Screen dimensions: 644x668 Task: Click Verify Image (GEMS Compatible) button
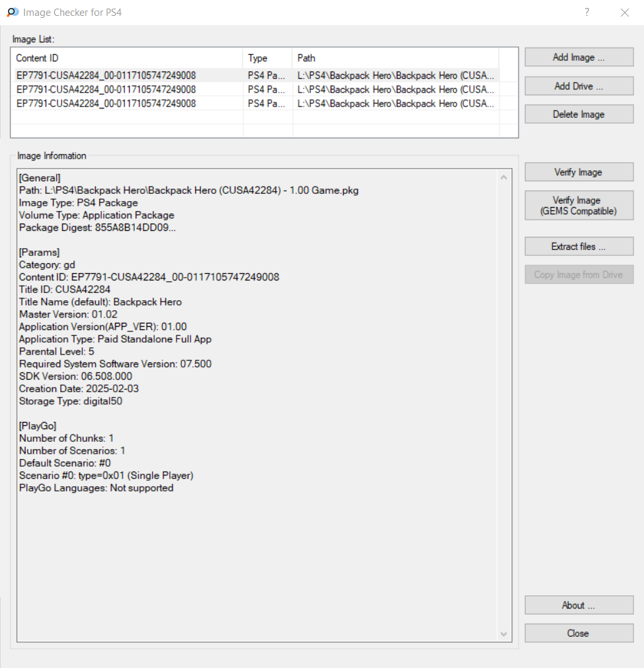pyautogui.click(x=579, y=205)
